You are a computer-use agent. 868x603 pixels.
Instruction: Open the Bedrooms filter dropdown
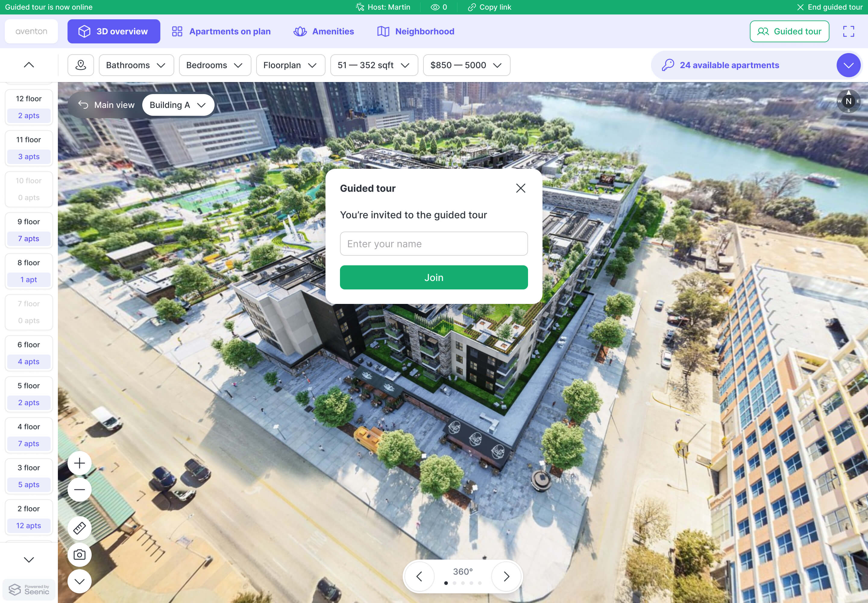click(215, 65)
